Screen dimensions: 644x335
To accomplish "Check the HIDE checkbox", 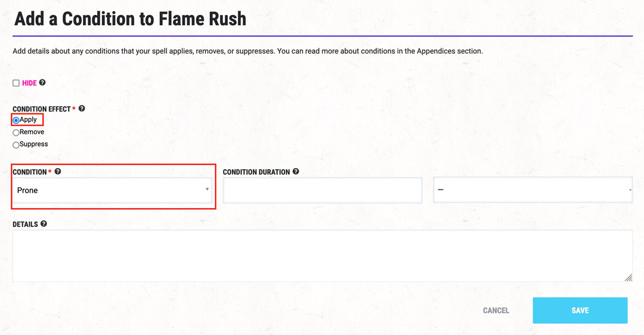I will [16, 83].
